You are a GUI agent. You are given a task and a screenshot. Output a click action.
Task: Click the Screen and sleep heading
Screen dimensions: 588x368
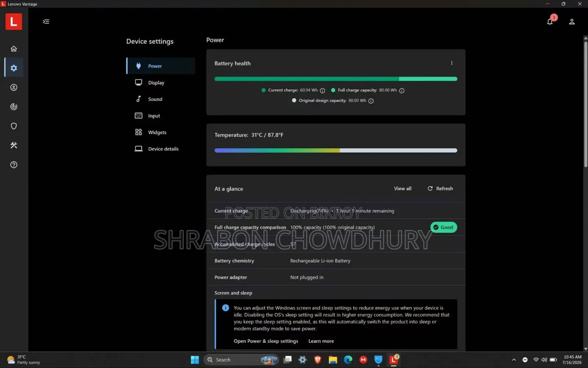(233, 293)
